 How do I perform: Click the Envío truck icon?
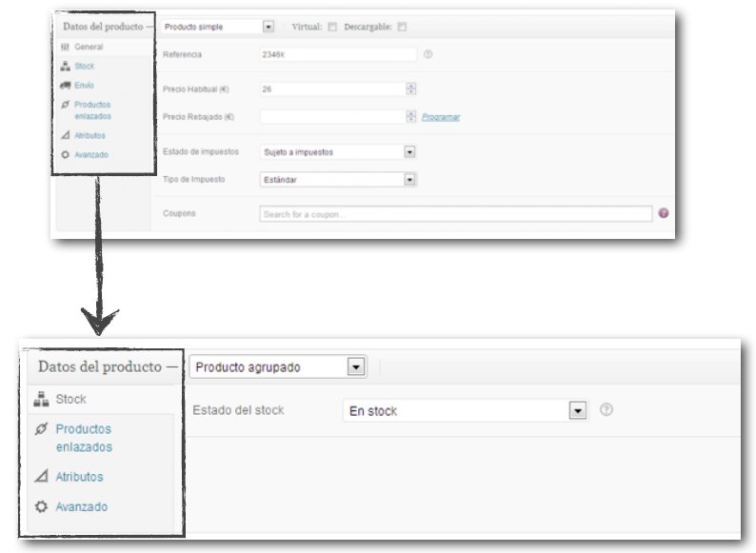tap(66, 86)
